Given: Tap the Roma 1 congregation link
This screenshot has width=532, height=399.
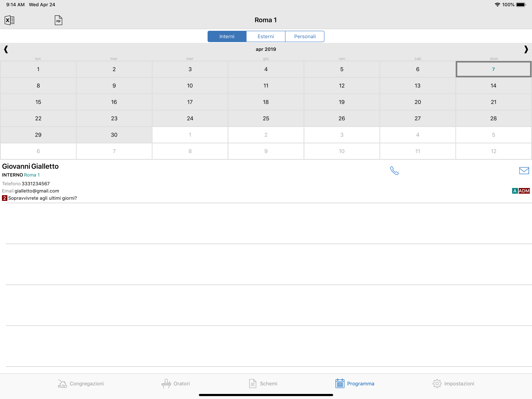Looking at the screenshot, I should tap(32, 175).
